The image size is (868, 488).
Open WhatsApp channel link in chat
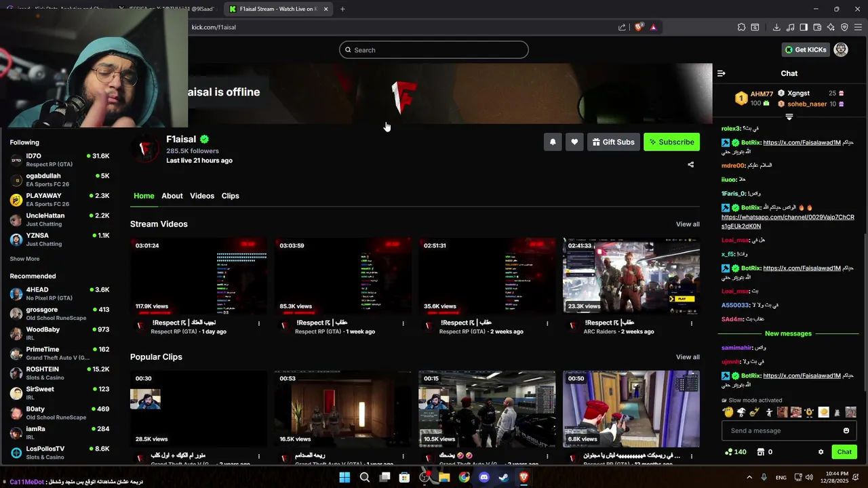point(788,222)
